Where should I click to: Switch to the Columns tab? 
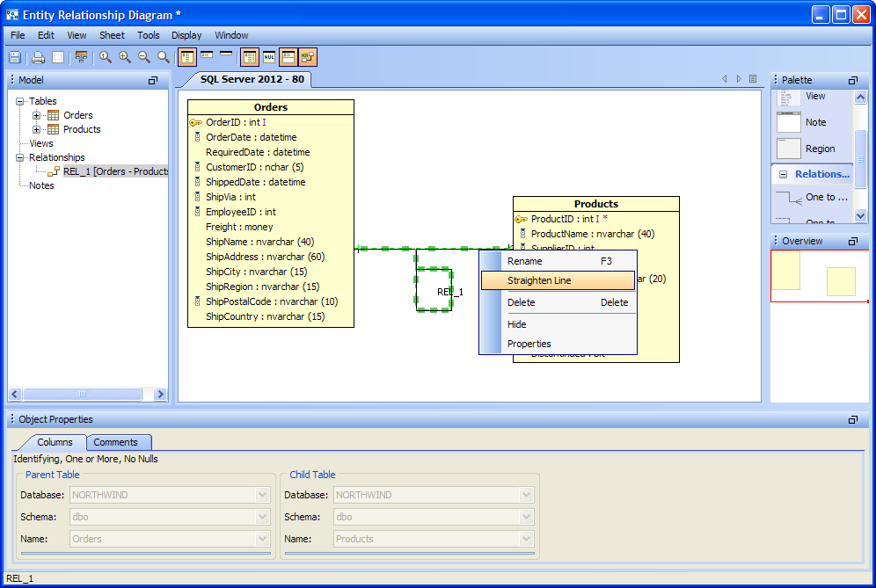point(55,442)
